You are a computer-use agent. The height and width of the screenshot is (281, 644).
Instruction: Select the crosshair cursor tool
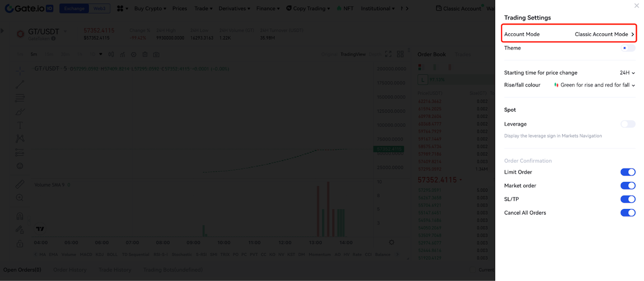click(20, 71)
